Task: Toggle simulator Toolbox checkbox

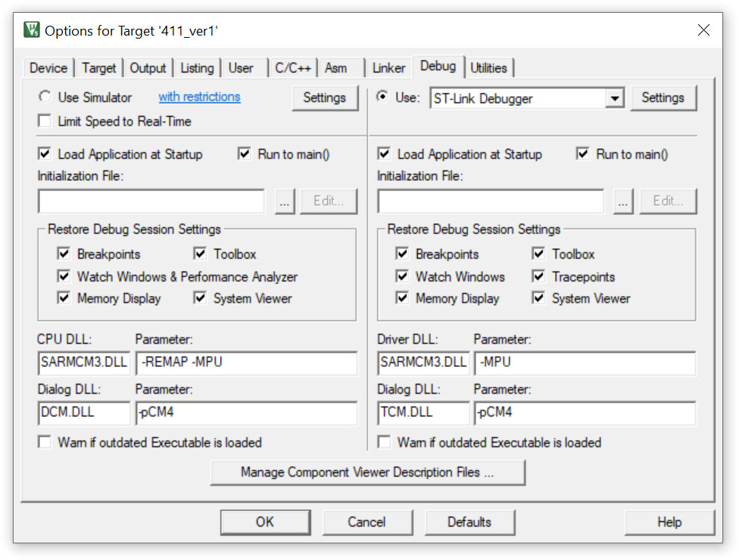Action: (200, 254)
